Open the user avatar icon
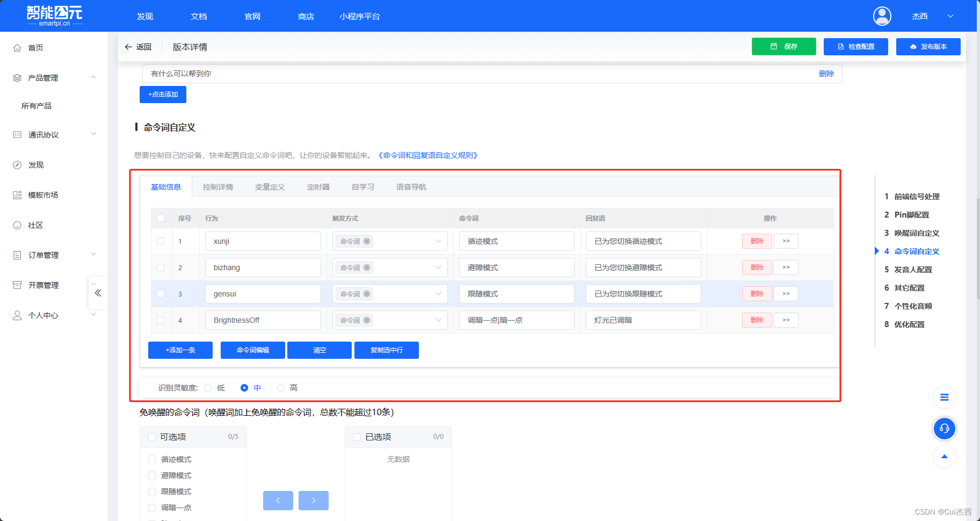The image size is (980, 521). 882,16
